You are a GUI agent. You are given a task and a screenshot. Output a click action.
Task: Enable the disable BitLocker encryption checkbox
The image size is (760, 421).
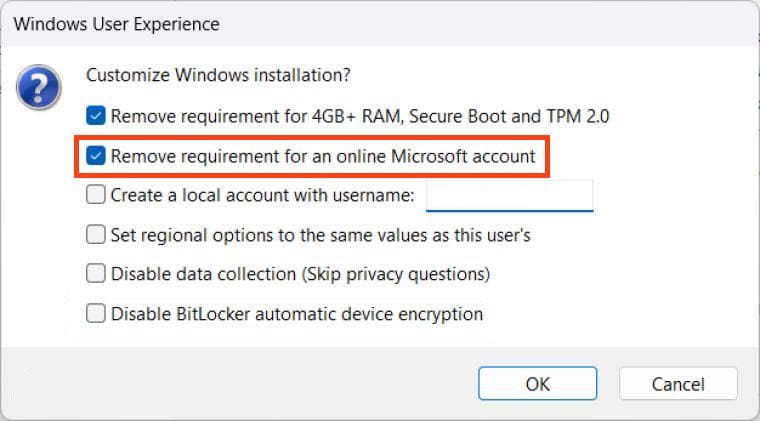click(96, 313)
